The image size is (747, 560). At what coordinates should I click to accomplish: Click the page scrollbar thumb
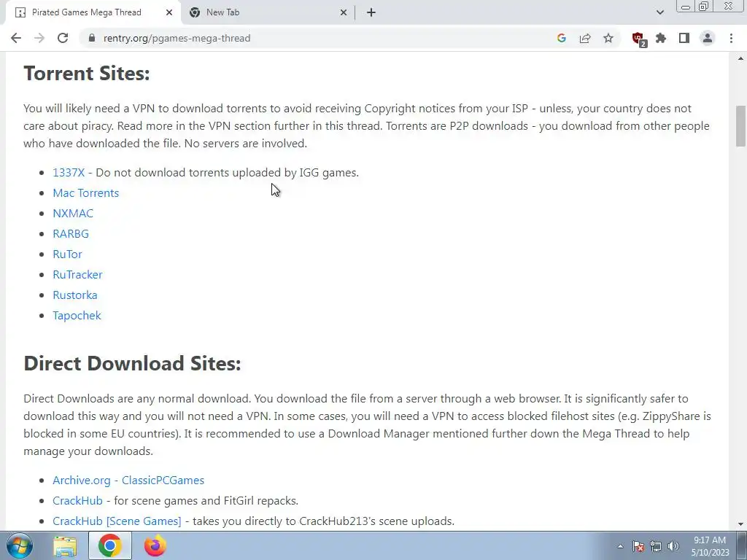coord(740,125)
